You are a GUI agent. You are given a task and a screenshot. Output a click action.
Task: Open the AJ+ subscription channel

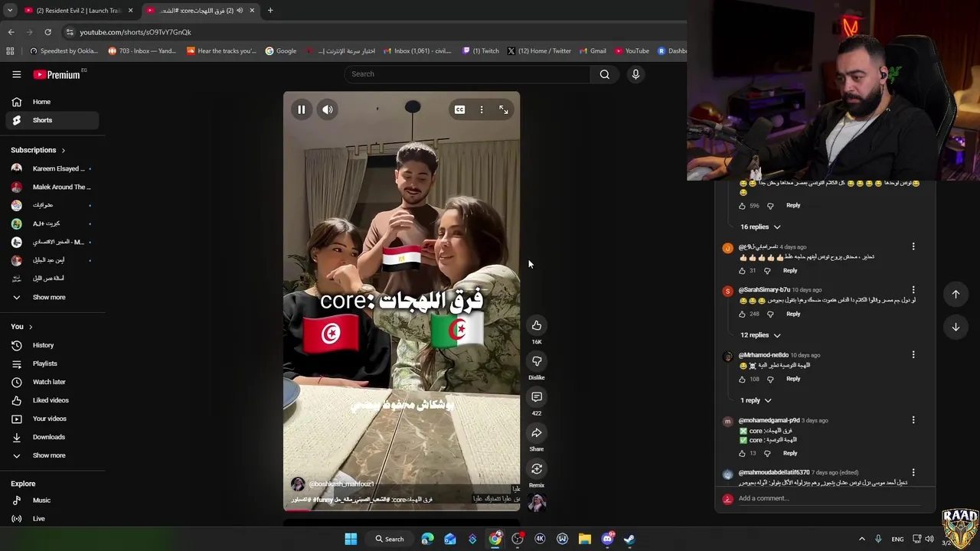[53, 223]
